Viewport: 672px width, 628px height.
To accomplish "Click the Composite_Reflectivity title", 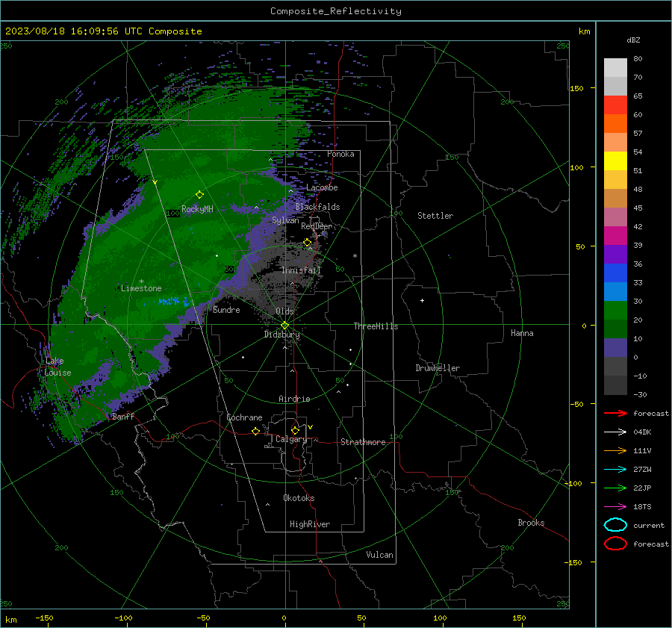I will [336, 11].
